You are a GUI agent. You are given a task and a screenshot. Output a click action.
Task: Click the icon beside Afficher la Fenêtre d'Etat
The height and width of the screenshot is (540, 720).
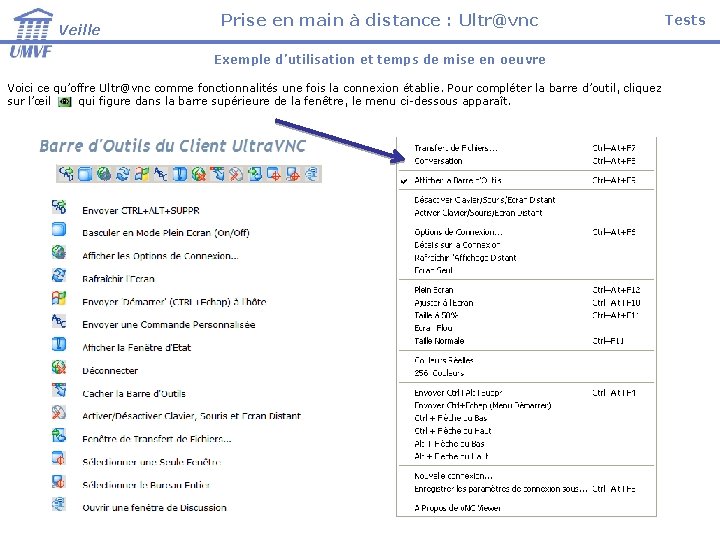coord(59,344)
